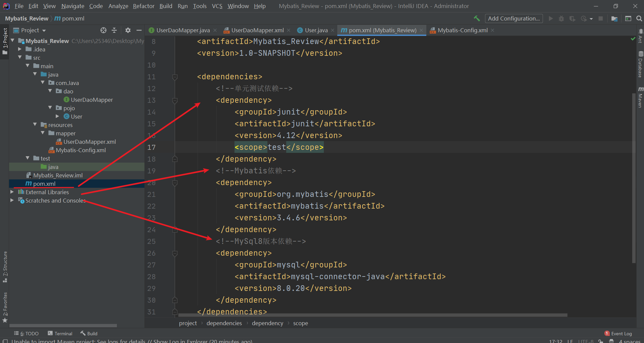Viewport: 644px width, 343px height.
Task: Select Mybatis_Review.iml file
Action: [x=58, y=175]
